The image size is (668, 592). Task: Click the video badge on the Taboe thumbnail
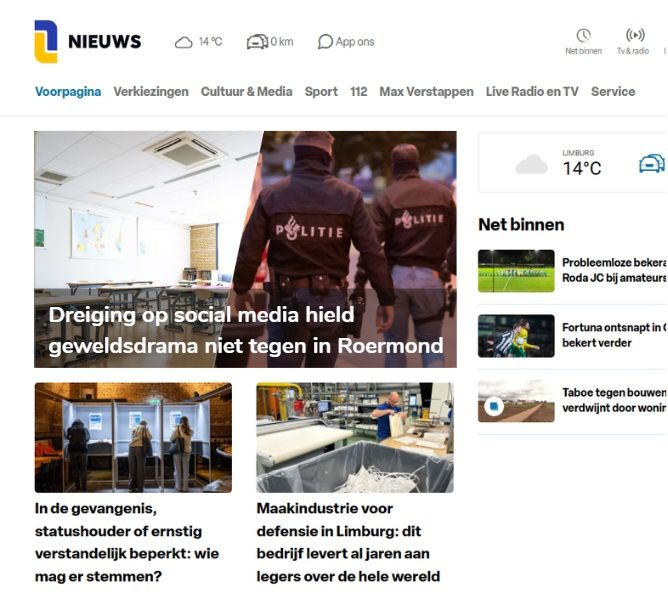pyautogui.click(x=494, y=406)
